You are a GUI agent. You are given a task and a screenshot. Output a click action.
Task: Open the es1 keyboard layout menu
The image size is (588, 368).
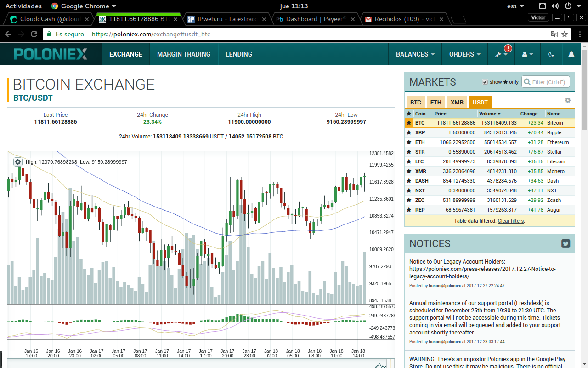[x=515, y=6]
